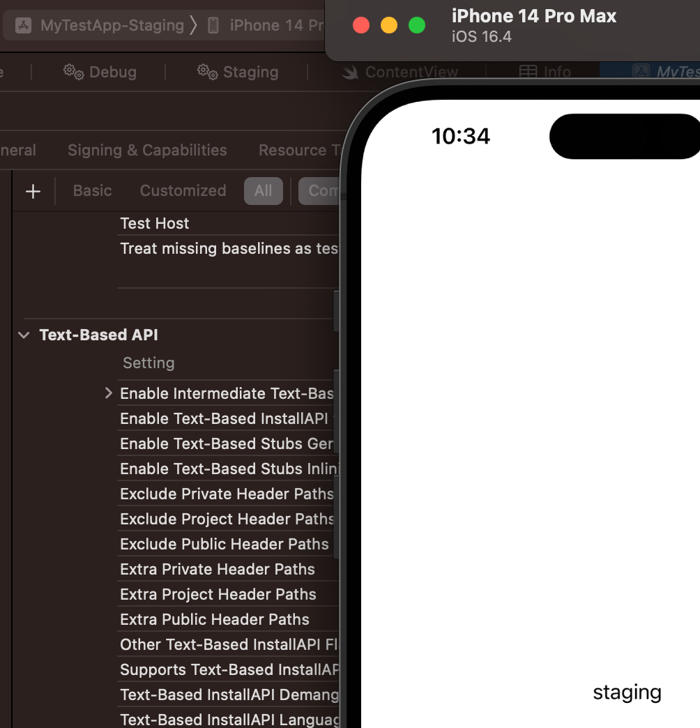Select Exclude Project Header Paths row
The width and height of the screenshot is (700, 728).
click(x=227, y=519)
